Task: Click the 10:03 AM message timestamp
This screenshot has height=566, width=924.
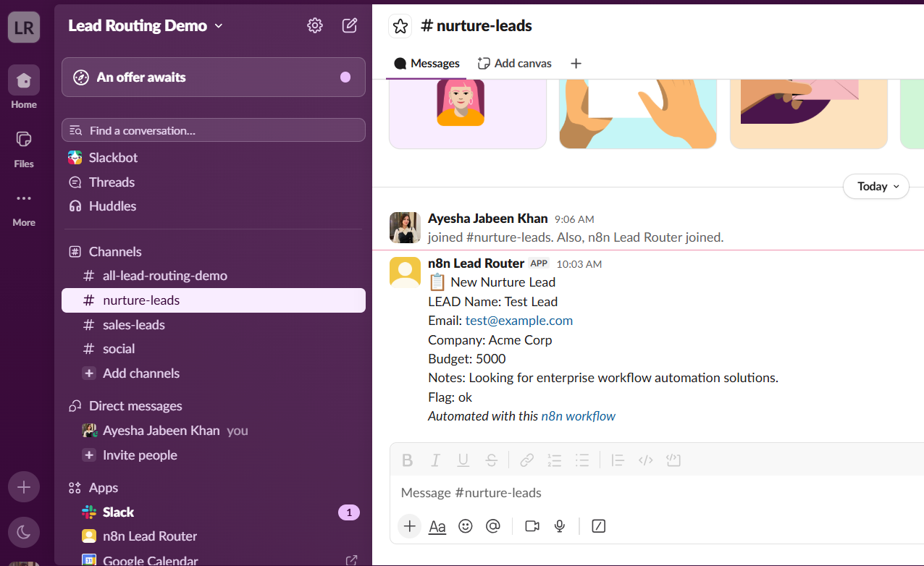Action: point(579,264)
